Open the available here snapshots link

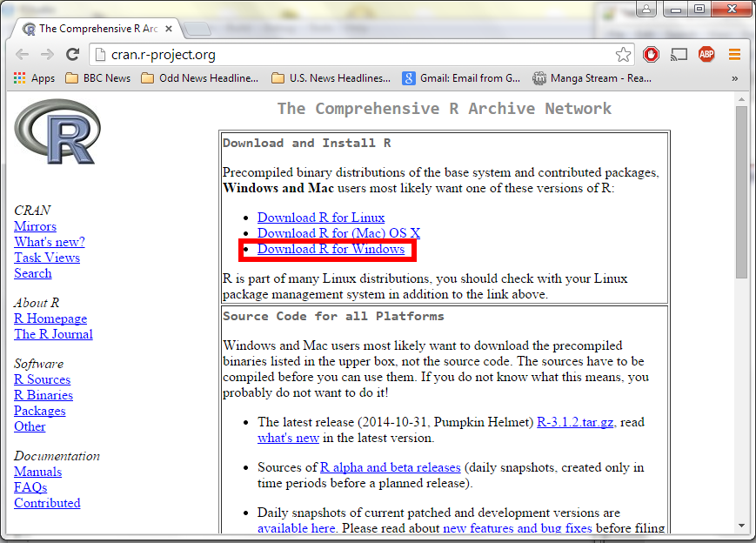297,528
